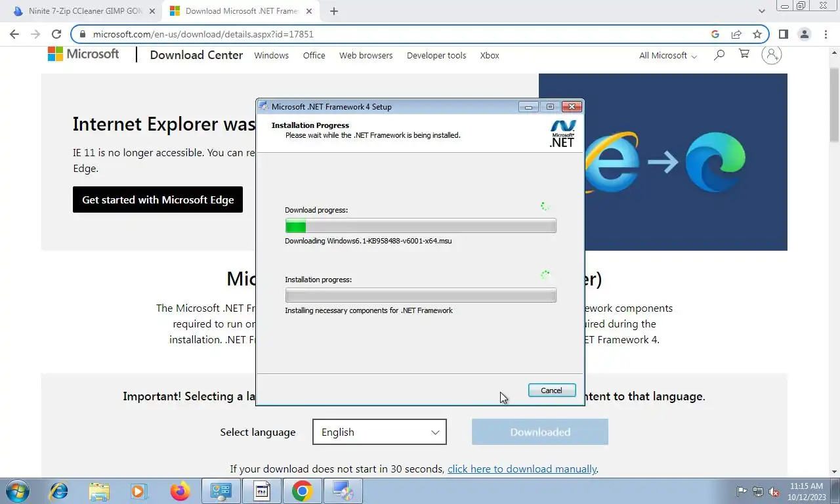Click the site lock icon in address bar
This screenshot has width=840, height=504.
[x=83, y=34]
